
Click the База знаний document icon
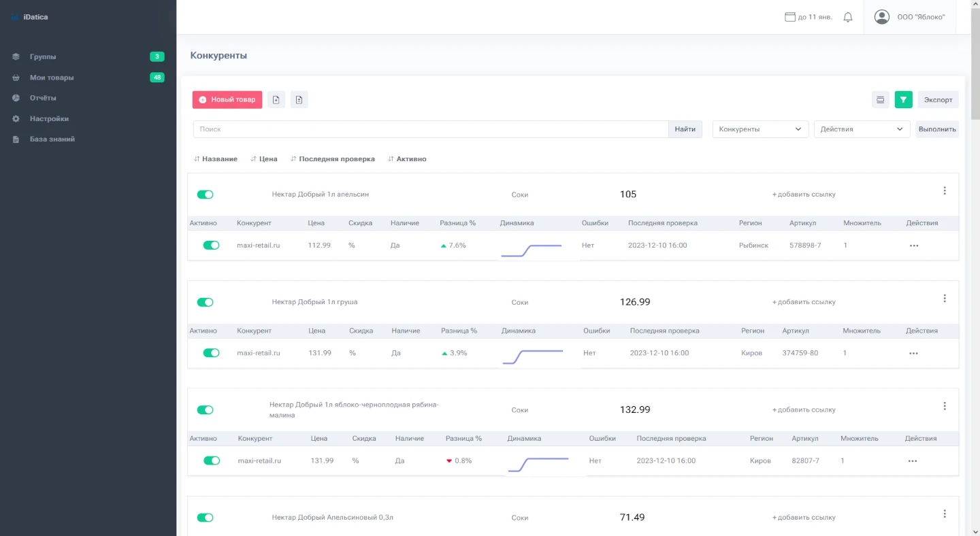click(16, 139)
